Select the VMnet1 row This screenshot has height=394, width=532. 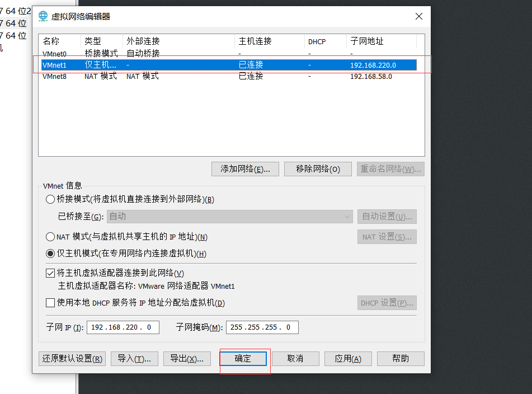point(229,65)
